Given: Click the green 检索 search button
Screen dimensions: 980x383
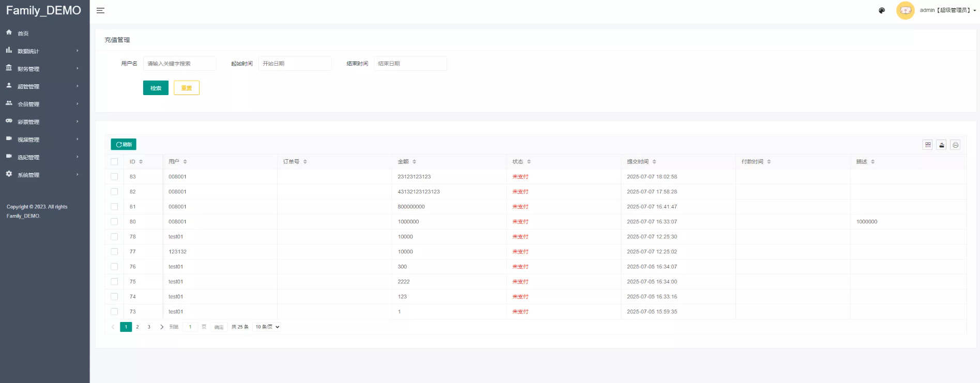Looking at the screenshot, I should pos(156,88).
